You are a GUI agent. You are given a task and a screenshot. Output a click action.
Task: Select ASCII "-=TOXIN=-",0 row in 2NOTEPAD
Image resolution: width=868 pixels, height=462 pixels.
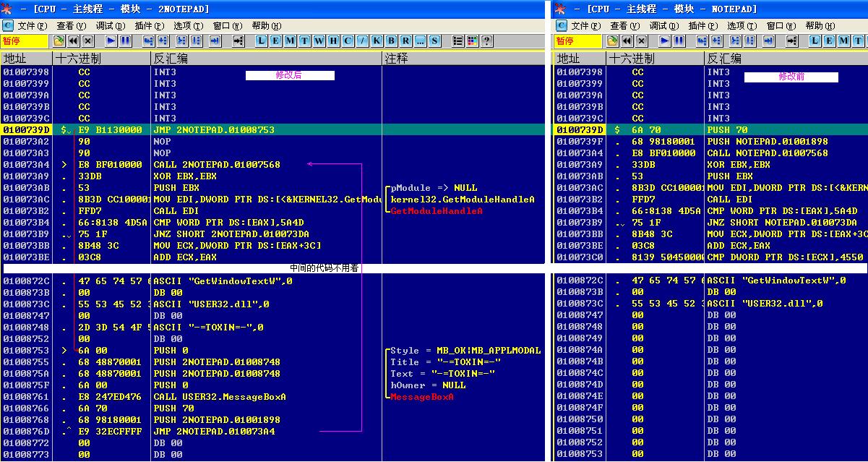click(x=272, y=328)
